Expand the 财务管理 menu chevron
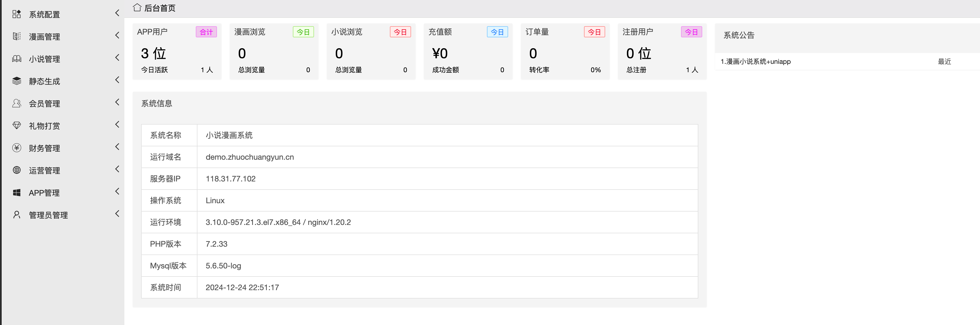Screen dimensions: 980x325 pos(117,147)
